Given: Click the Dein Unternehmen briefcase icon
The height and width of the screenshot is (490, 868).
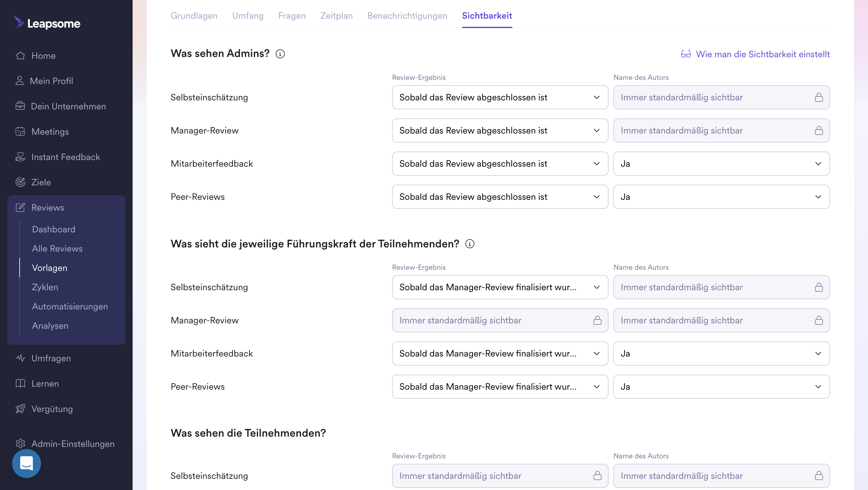Looking at the screenshot, I should click(x=20, y=106).
